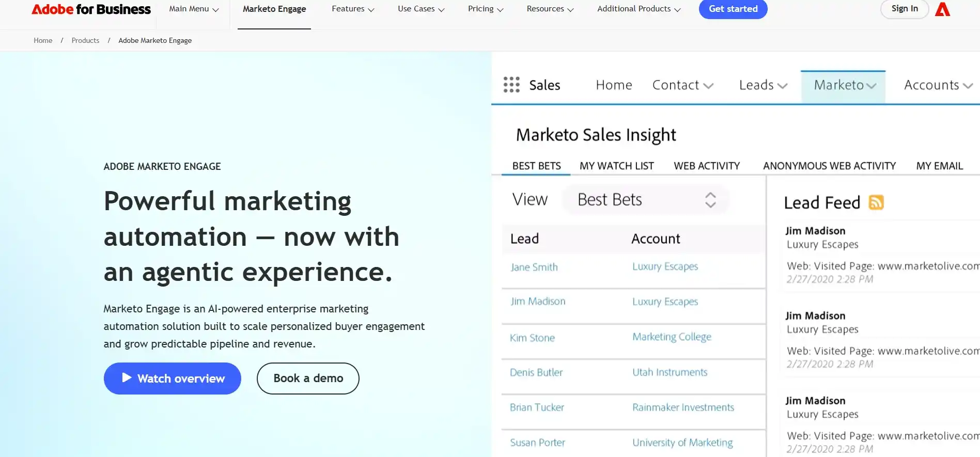Viewport: 980px width, 457px height.
Task: Expand the Use Cases menu
Action: (421, 9)
